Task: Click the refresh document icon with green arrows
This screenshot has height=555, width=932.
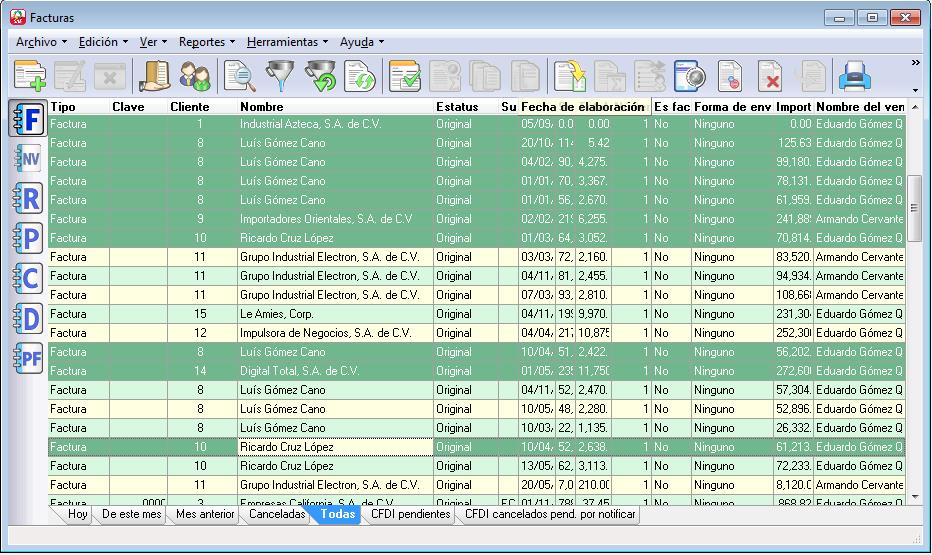Action: pyautogui.click(x=360, y=76)
